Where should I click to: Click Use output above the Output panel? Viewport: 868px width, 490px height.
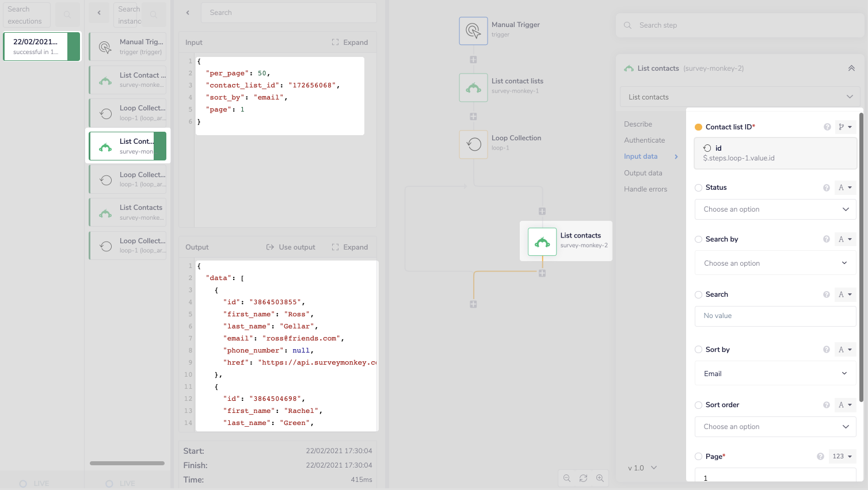[x=291, y=247]
